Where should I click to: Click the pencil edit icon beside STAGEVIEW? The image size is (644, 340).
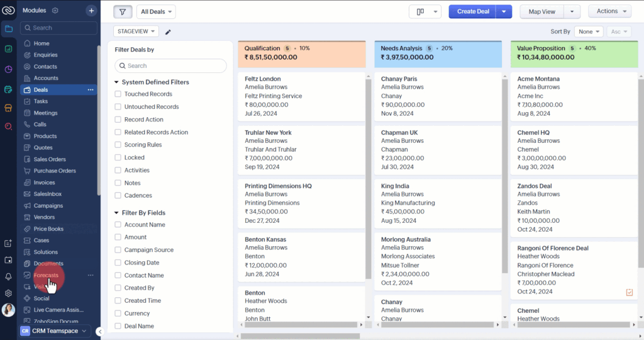168,32
